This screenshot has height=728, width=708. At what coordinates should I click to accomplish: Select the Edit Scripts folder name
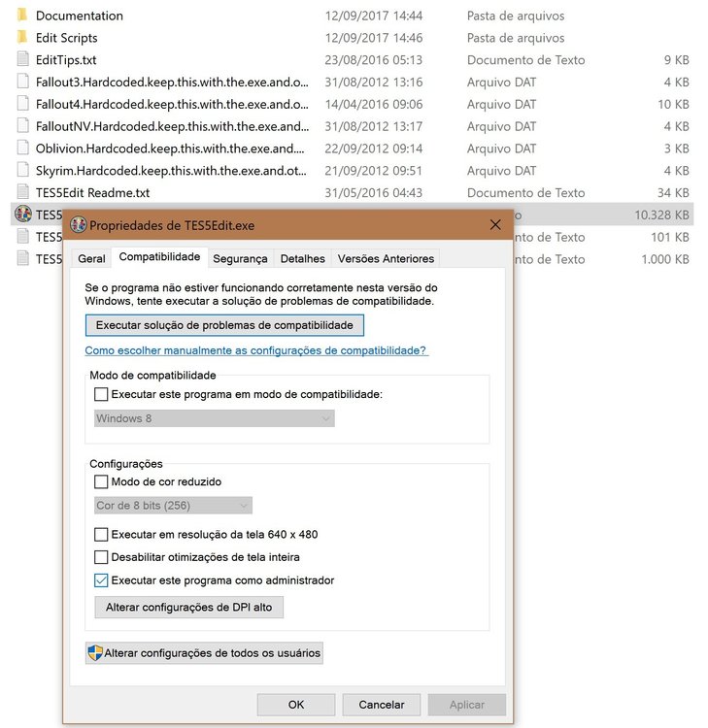click(66, 38)
